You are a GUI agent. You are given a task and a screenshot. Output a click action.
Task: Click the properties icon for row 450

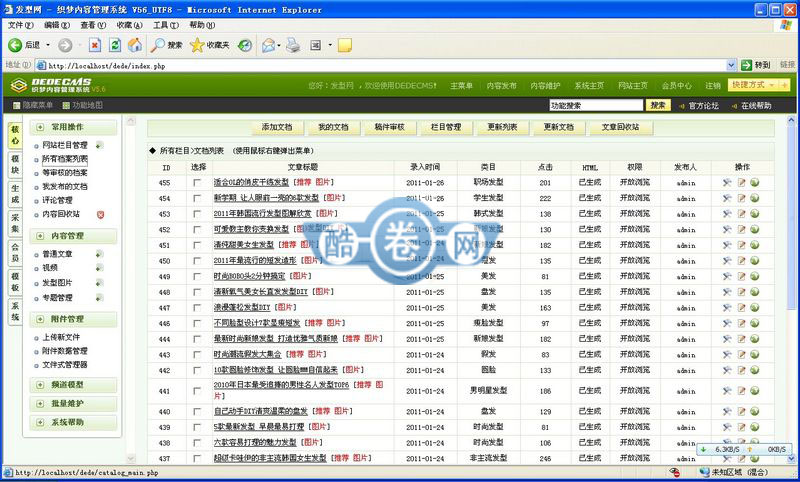[x=727, y=261]
